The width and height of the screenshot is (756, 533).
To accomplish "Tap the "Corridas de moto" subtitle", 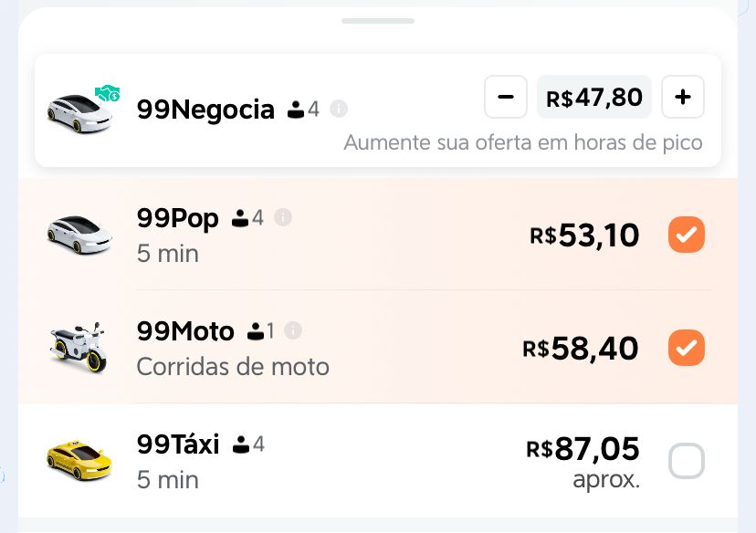I will pos(233,367).
